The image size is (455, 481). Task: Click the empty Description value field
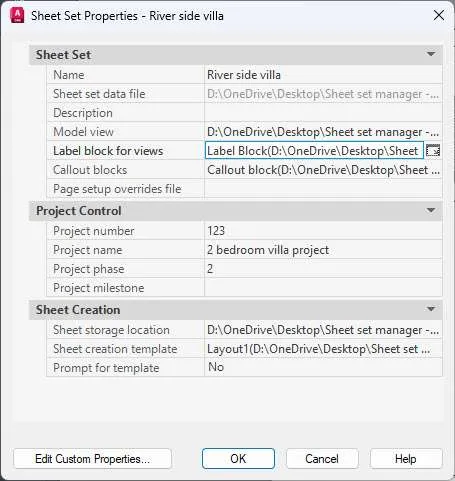(x=323, y=113)
